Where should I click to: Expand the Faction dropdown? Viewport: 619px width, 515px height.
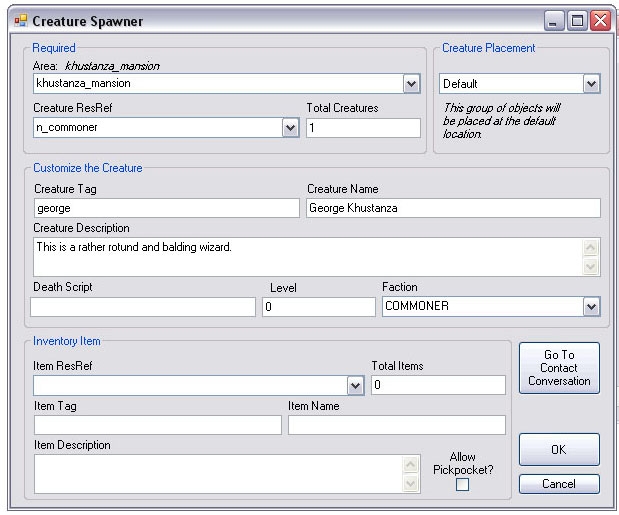pyautogui.click(x=591, y=307)
